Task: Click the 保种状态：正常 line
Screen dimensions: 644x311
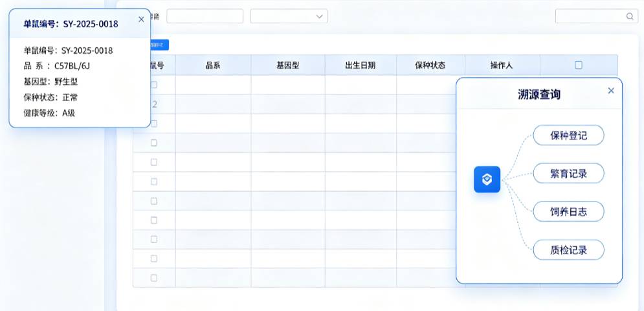Action: point(50,97)
